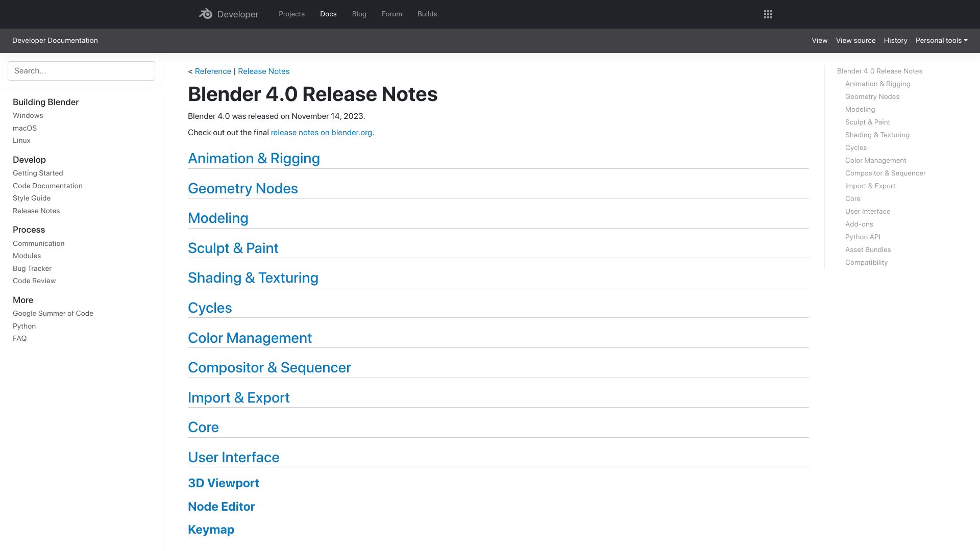This screenshot has height=551, width=980.
Task: Open Bug Tracker in sidebar
Action: click(x=32, y=268)
